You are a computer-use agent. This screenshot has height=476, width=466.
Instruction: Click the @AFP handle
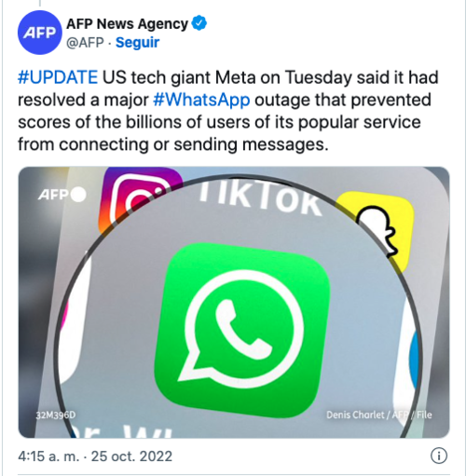click(85, 43)
